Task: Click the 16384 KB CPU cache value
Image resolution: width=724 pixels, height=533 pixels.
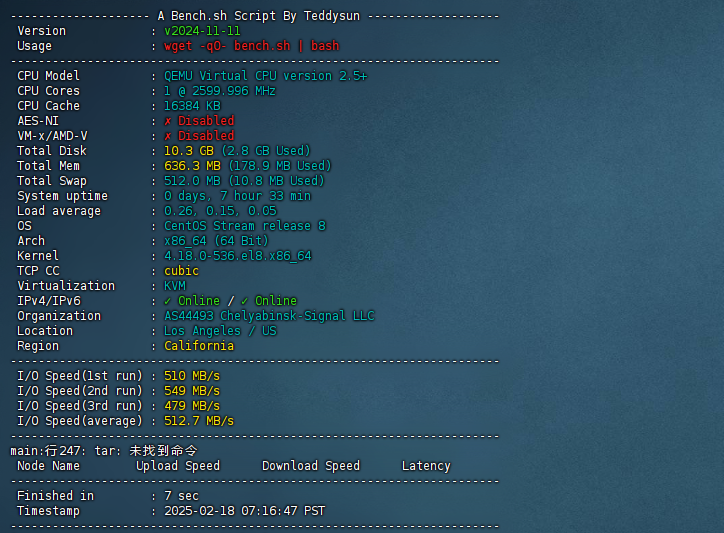Action: [x=192, y=106]
